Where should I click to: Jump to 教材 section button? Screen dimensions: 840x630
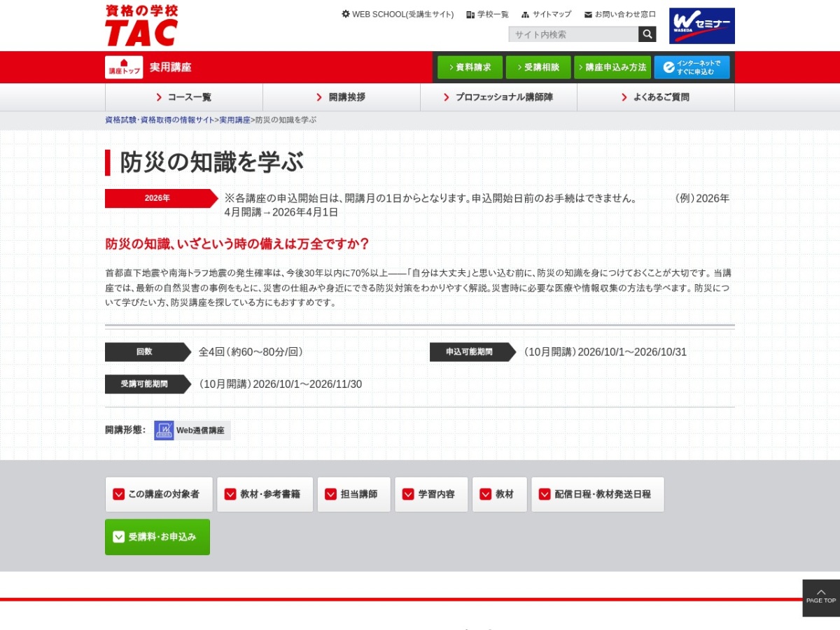[x=500, y=494]
